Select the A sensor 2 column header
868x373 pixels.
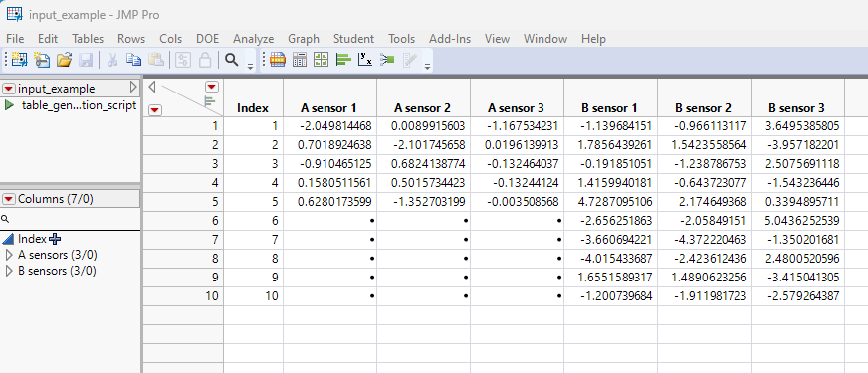coord(423,97)
